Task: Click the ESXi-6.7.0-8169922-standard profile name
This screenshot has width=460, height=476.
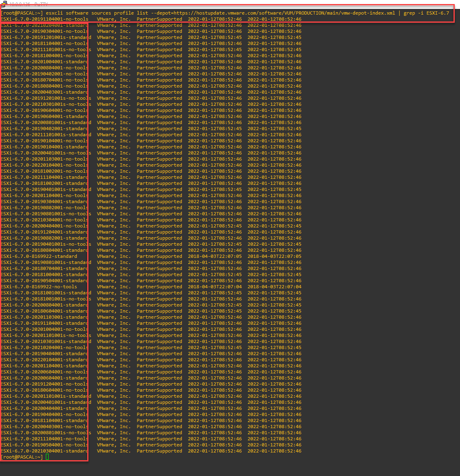Action: 39,256
